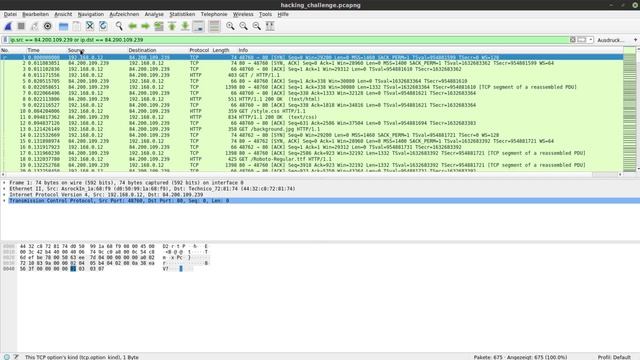The height and width of the screenshot is (360, 640).
Task: Sort packets by the Protocol column
Action: point(199,50)
